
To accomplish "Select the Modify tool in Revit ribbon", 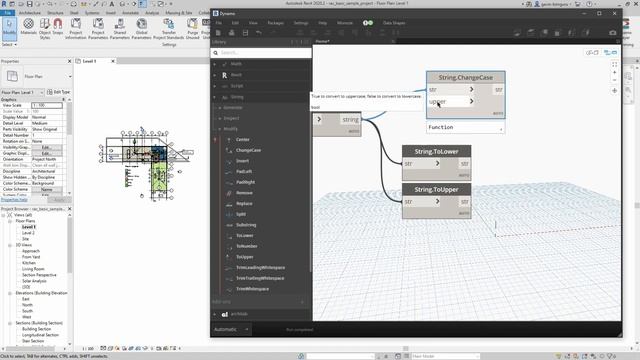I will tap(9, 28).
